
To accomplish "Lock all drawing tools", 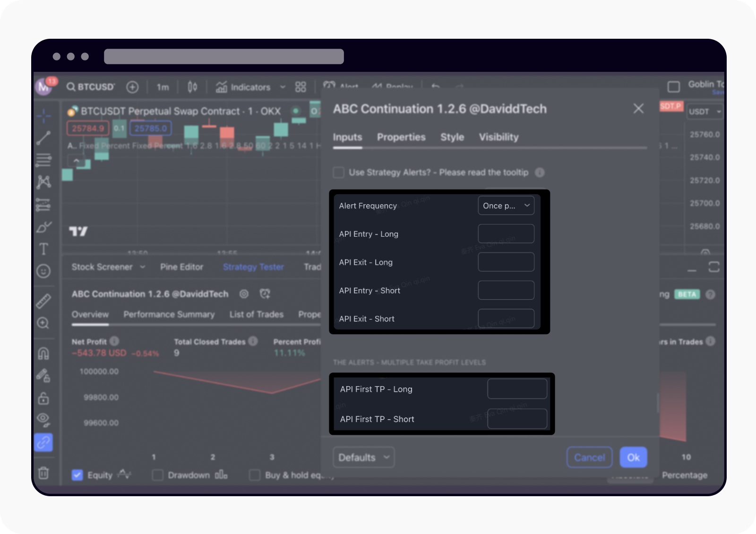I will (43, 398).
